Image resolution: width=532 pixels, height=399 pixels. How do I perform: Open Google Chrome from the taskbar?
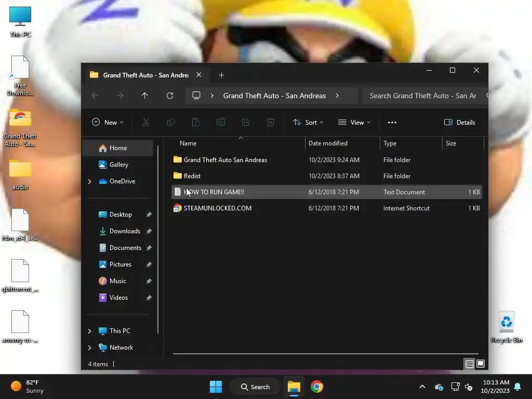point(317,387)
